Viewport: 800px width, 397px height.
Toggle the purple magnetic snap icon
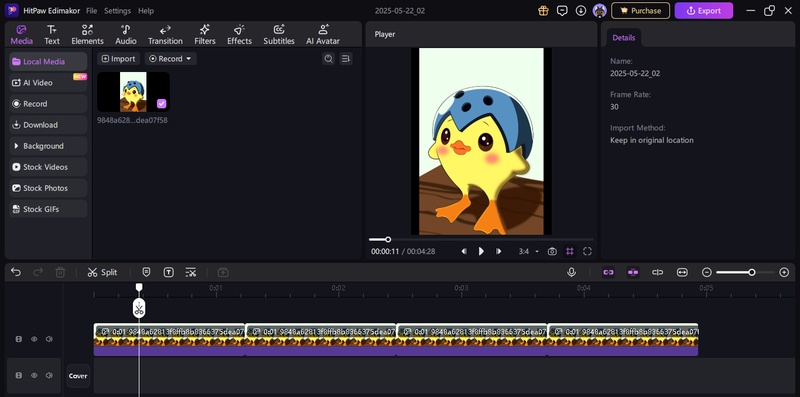coord(633,272)
